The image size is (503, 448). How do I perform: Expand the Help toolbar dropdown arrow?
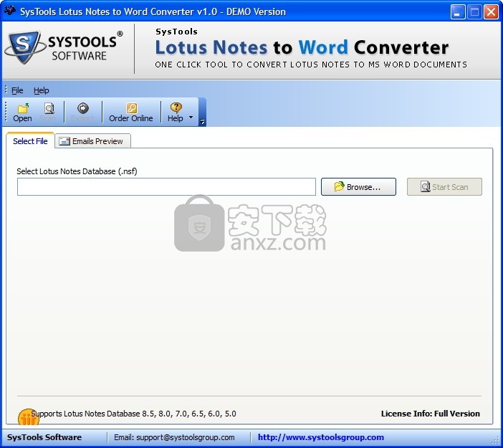click(191, 117)
